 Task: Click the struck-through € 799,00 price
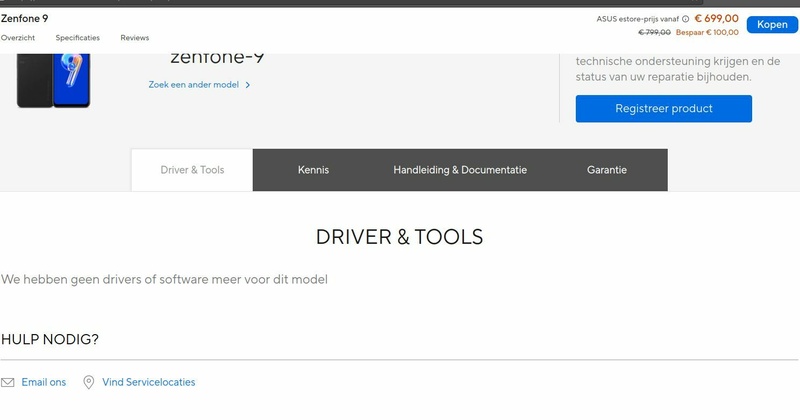(655, 32)
